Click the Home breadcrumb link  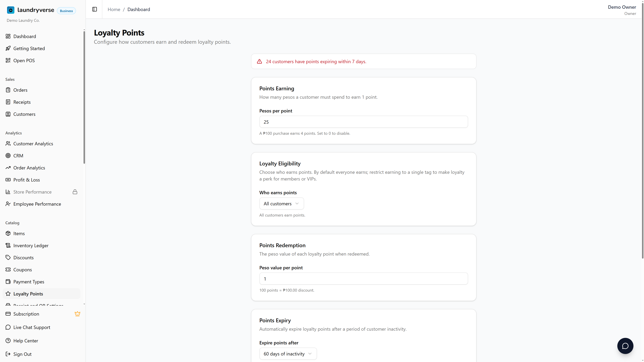coord(114,9)
